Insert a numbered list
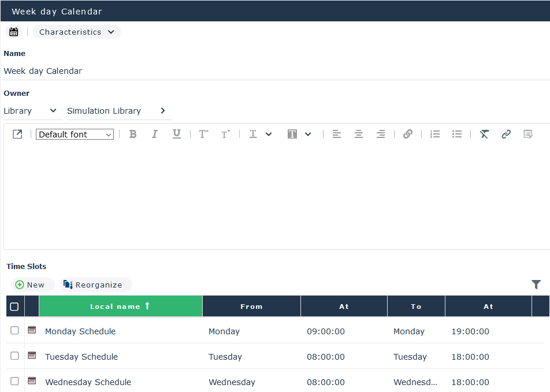550x392 pixels. point(435,134)
